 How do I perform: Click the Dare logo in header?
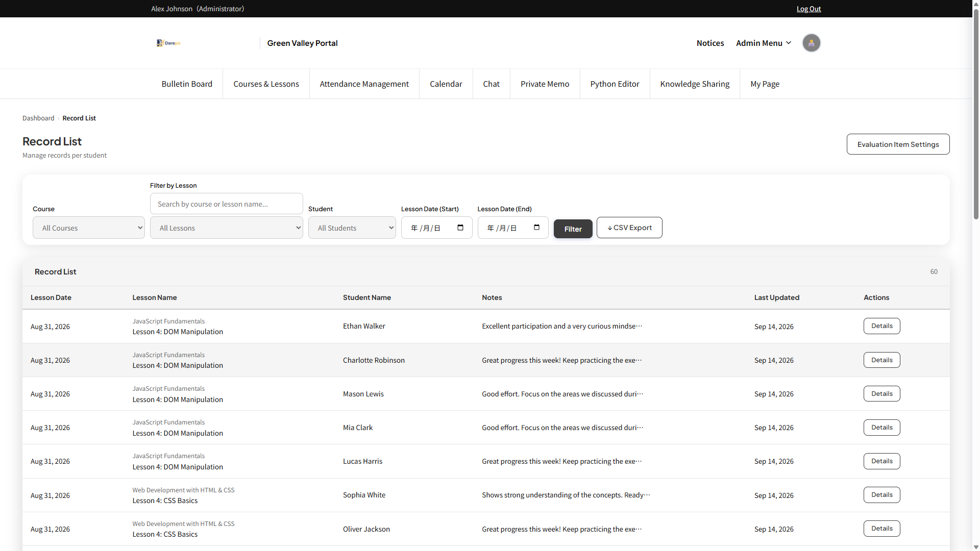tap(168, 43)
